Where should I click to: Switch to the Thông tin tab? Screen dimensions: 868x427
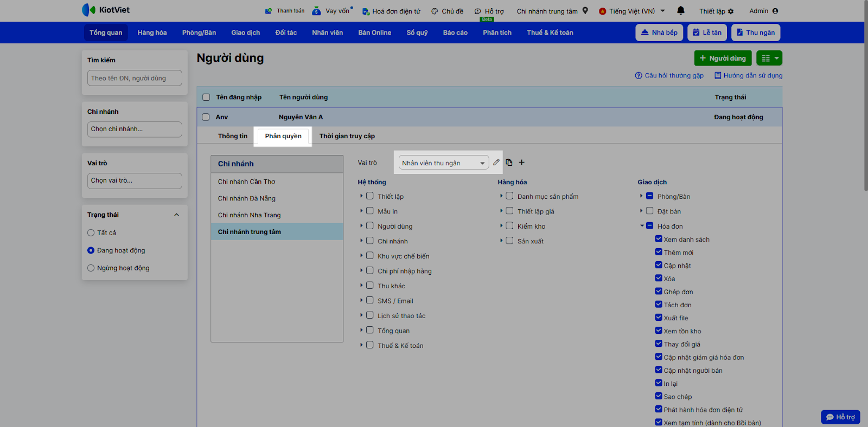(x=232, y=136)
